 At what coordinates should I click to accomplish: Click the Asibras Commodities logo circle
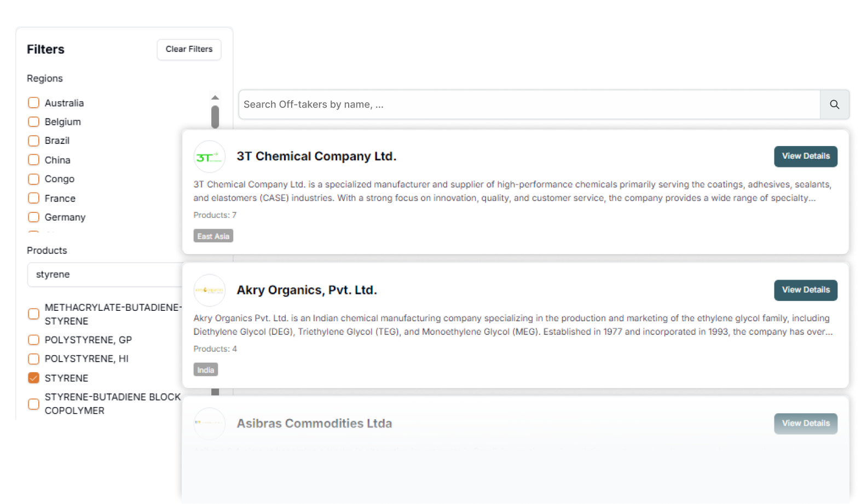click(x=209, y=424)
